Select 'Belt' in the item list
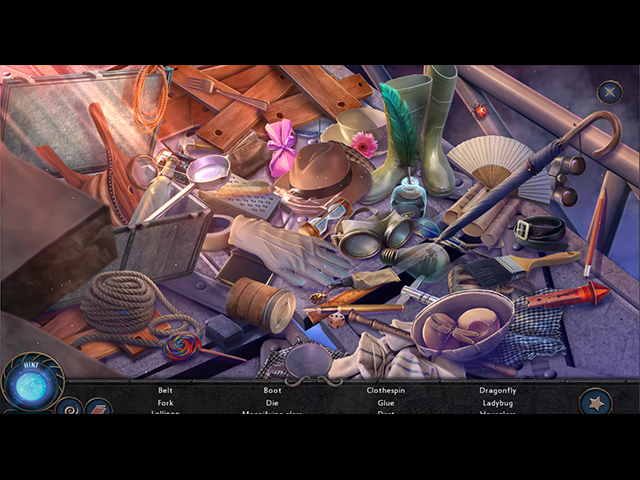 coord(164,390)
